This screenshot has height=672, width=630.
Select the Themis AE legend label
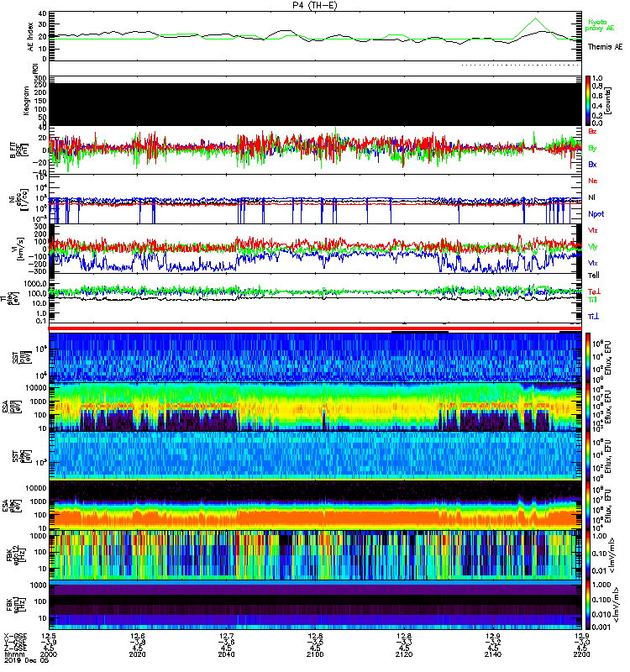pos(605,47)
